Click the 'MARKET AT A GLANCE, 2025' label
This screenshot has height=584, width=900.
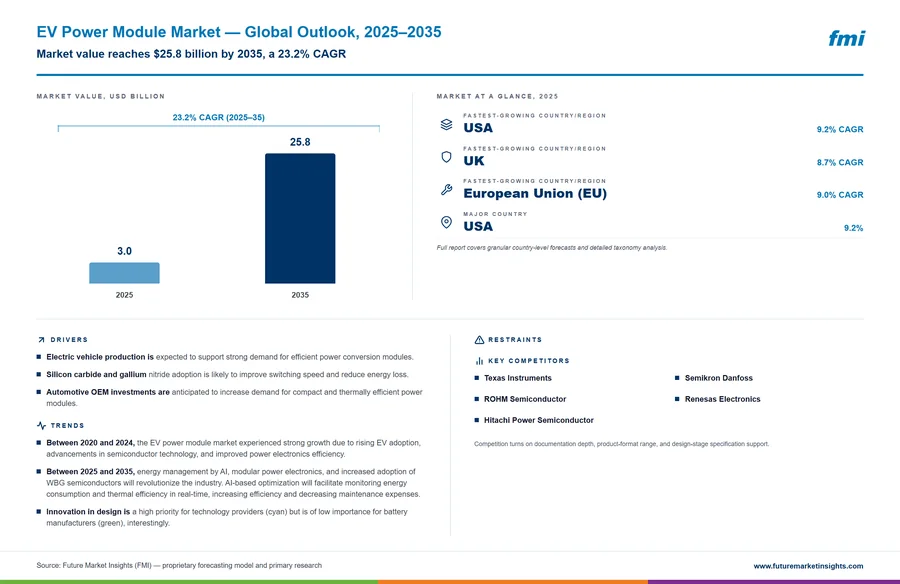point(497,96)
